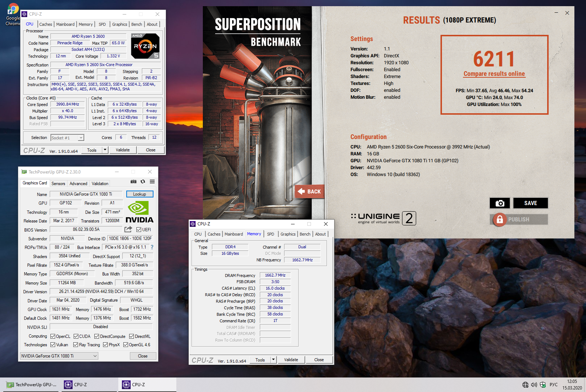Click the РУС language indicator in the tray
The image size is (586, 392).
(x=554, y=385)
